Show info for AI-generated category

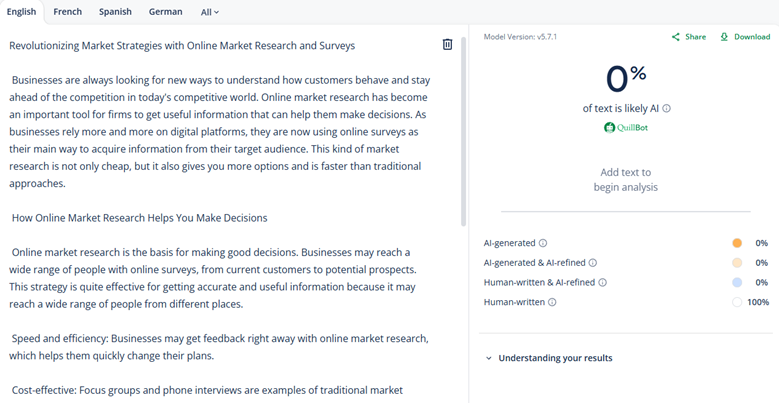[x=543, y=243]
